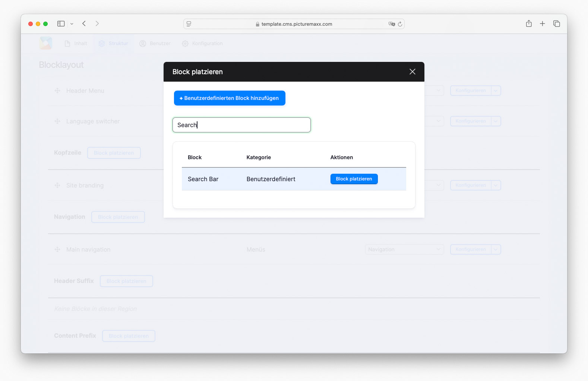Configure the Language switcher block

[x=471, y=121]
